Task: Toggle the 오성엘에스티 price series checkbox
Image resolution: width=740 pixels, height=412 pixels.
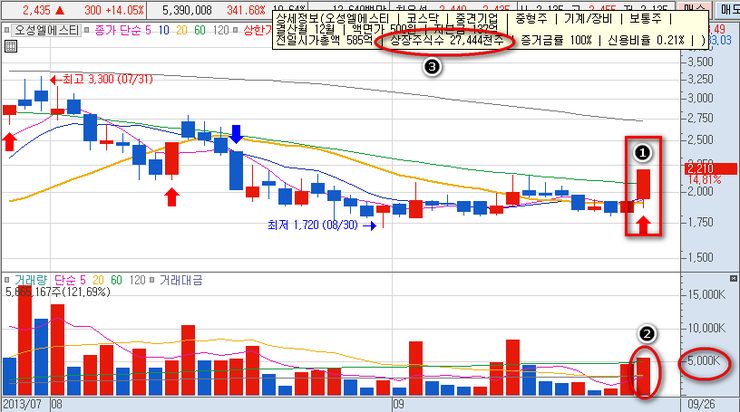Action: [6, 30]
